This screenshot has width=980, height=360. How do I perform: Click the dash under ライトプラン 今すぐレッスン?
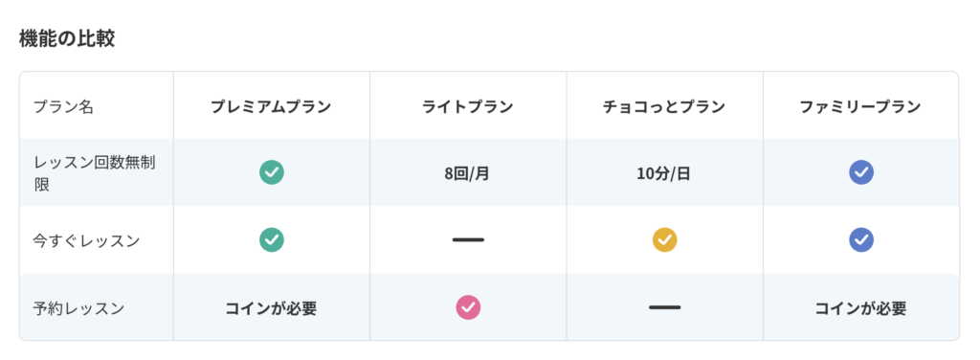tap(468, 240)
